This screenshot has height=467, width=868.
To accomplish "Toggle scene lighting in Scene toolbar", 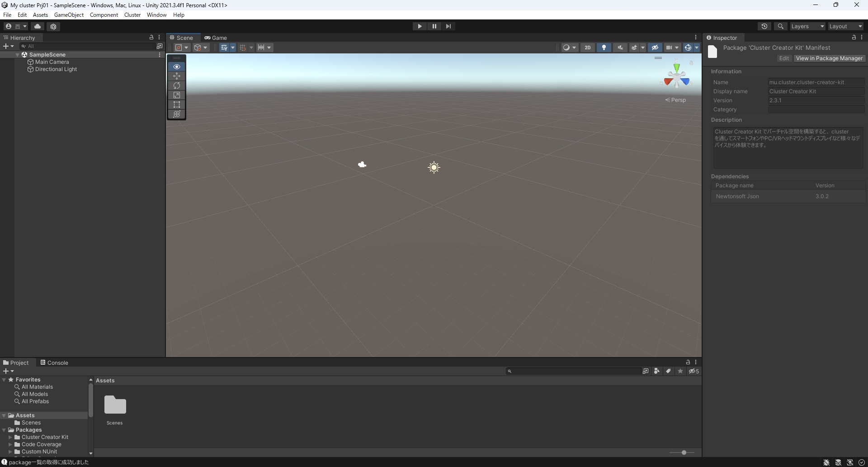I will tap(604, 47).
